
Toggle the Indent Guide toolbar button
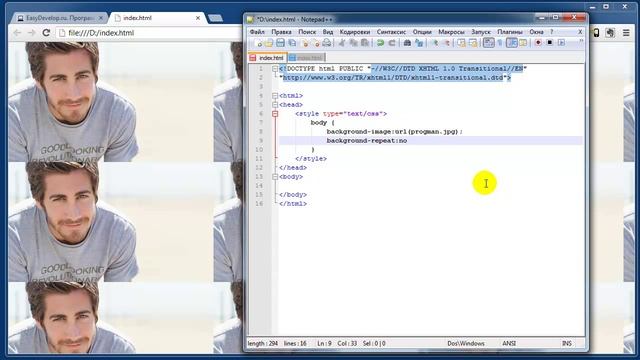[x=511, y=43]
